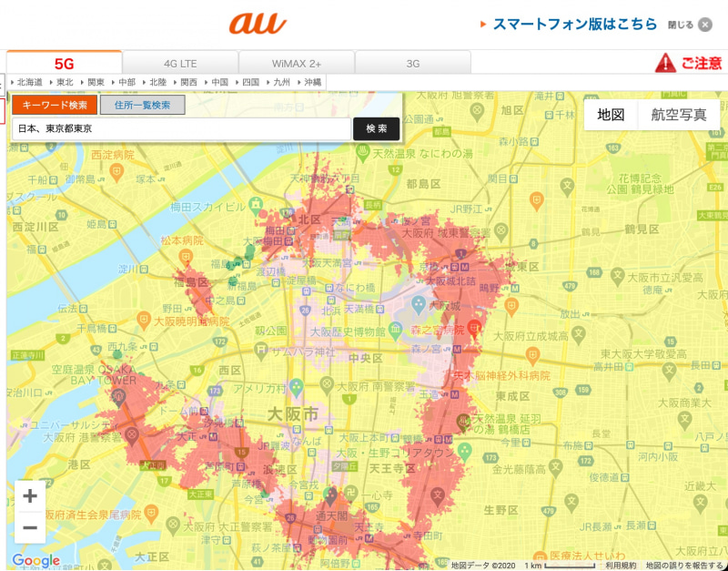Click 空庭温泉 OSAKA BAY TOWER marker
Image resolution: width=728 pixels, height=571 pixels.
118,398
